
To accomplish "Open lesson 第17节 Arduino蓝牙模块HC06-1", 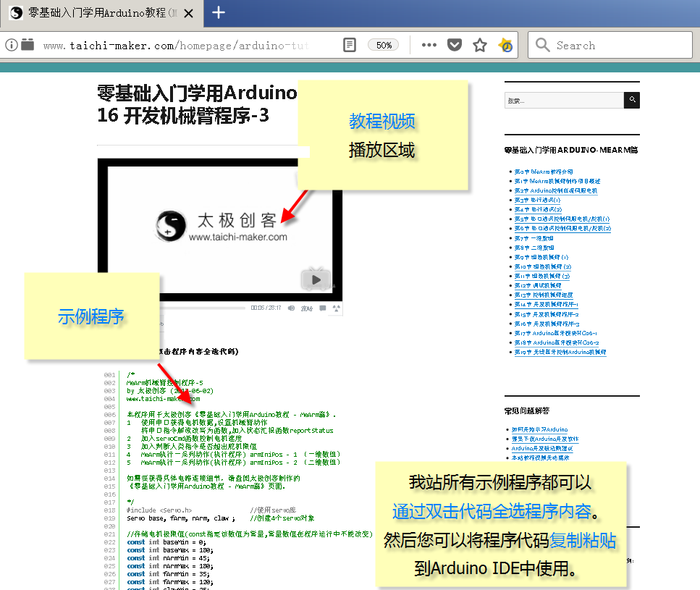I will tap(555, 333).
